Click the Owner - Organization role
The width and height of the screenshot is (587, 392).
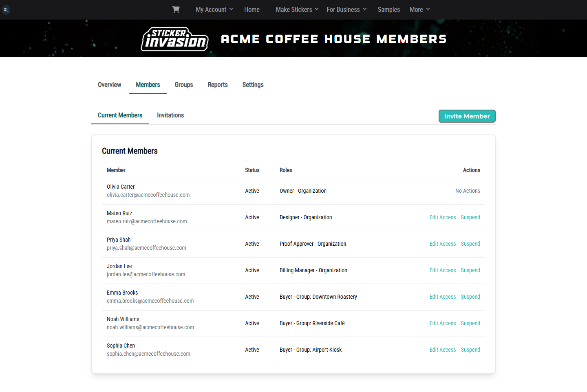point(303,191)
